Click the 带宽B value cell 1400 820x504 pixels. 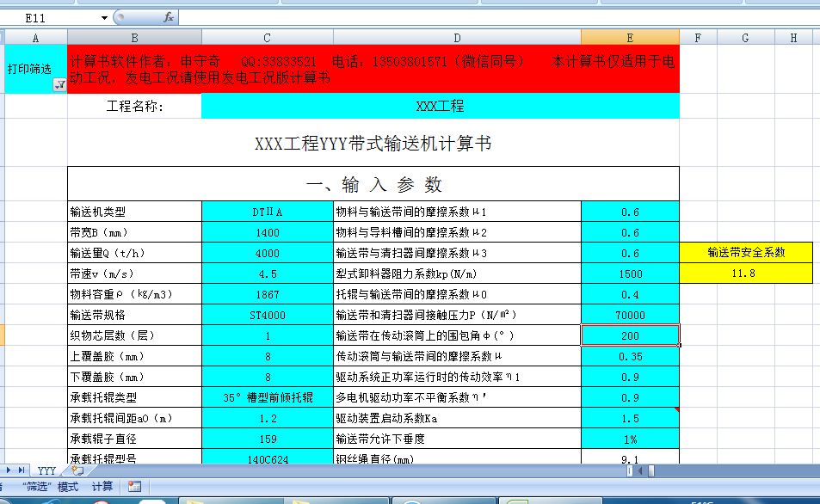(267, 232)
